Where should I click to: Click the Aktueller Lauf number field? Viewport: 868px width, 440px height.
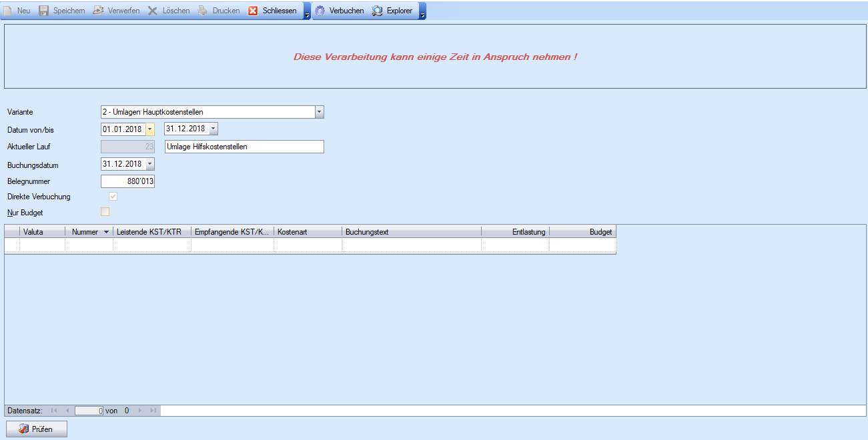127,147
